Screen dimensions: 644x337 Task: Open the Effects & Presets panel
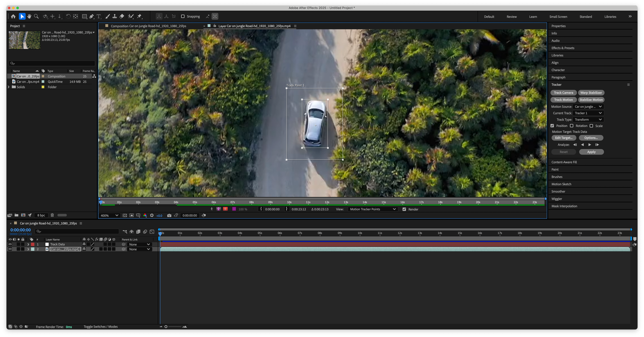click(563, 48)
